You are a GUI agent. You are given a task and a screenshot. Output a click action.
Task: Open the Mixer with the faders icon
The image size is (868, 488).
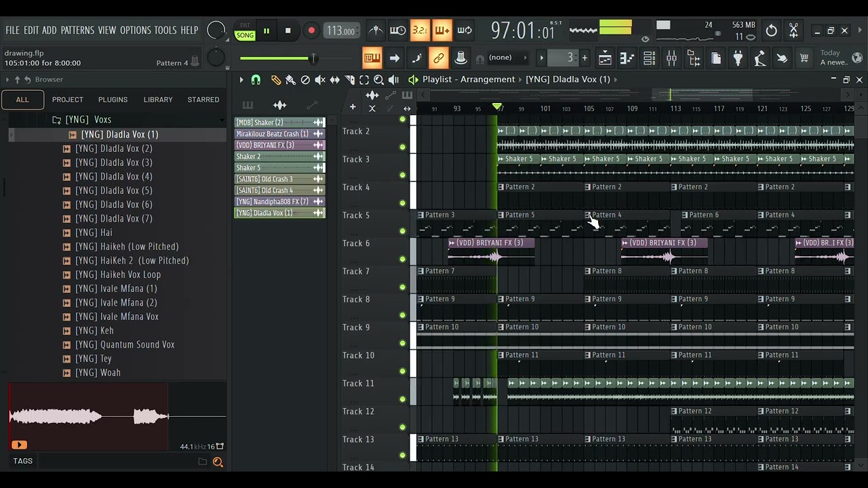point(671,58)
